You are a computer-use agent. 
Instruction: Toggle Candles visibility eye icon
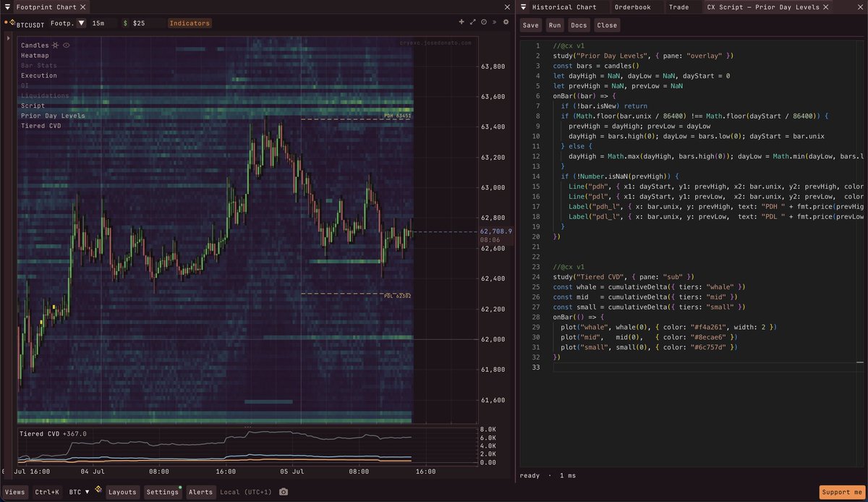click(66, 45)
